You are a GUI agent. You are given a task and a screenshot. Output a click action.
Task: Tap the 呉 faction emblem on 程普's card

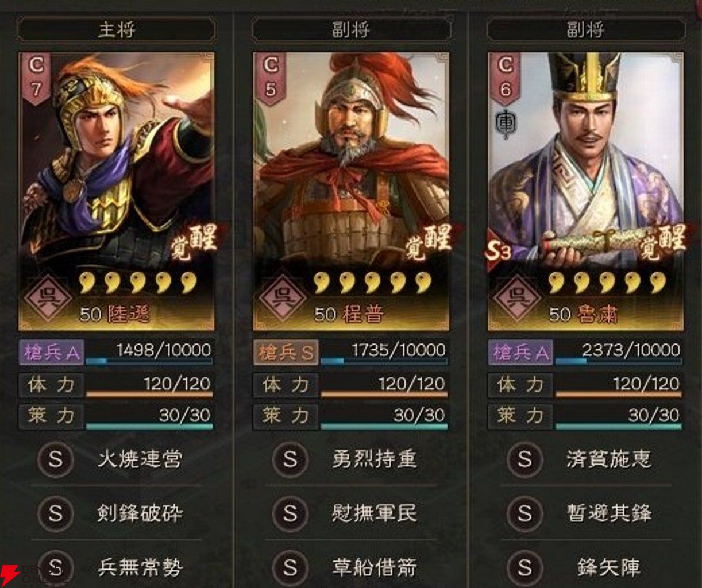283,299
